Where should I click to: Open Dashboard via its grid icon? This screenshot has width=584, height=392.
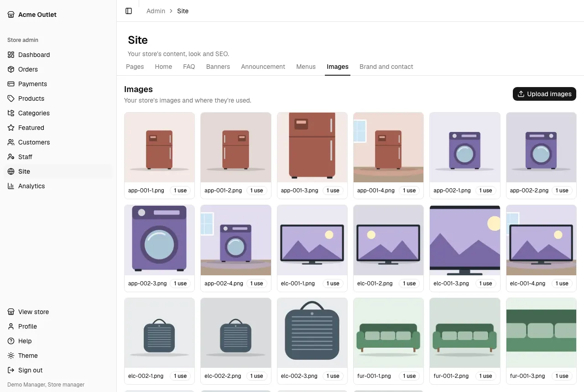11,55
